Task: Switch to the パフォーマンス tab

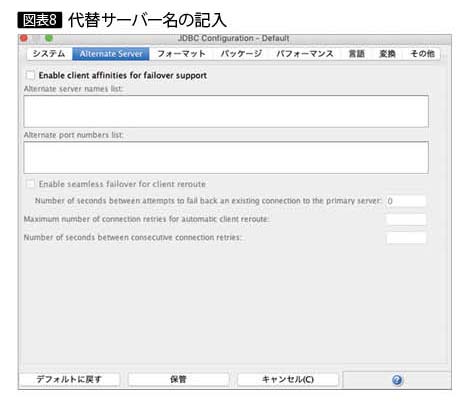Action: (x=305, y=54)
